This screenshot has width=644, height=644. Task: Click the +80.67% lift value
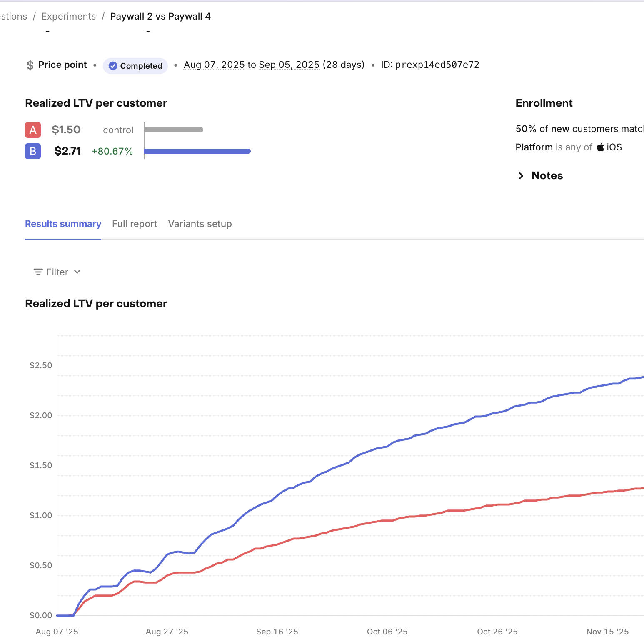coord(112,151)
